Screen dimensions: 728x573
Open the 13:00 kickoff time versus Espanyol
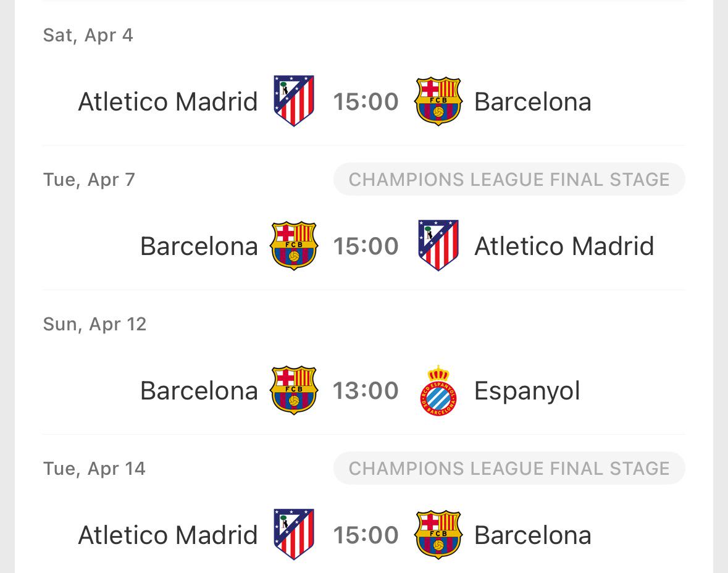click(366, 390)
